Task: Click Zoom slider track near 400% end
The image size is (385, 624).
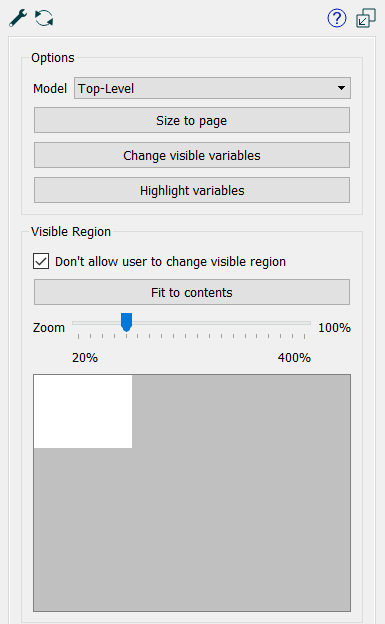Action: click(301, 323)
